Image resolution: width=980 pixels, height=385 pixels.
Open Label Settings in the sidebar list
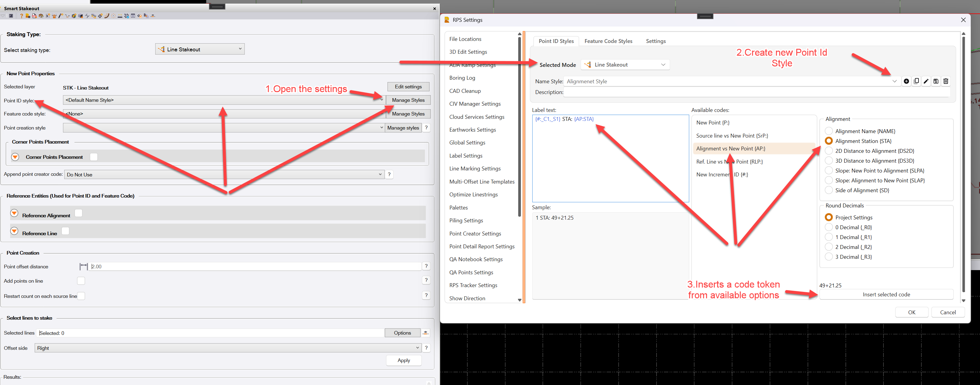[x=466, y=155]
